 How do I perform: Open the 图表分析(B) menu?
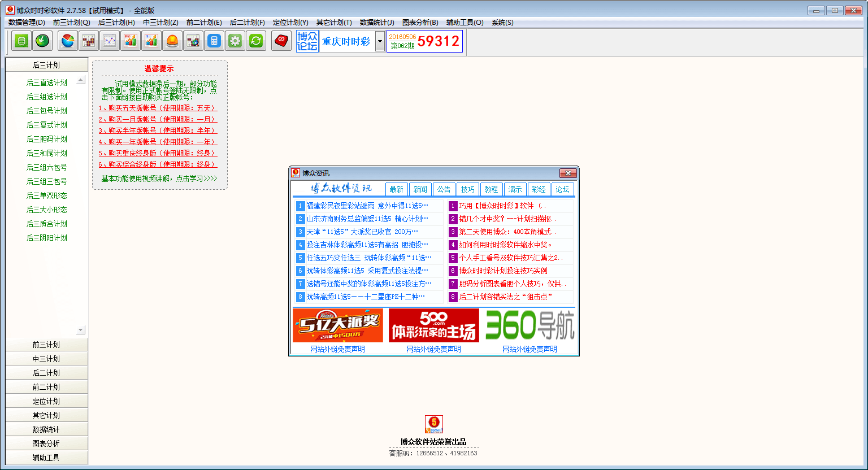tap(420, 23)
